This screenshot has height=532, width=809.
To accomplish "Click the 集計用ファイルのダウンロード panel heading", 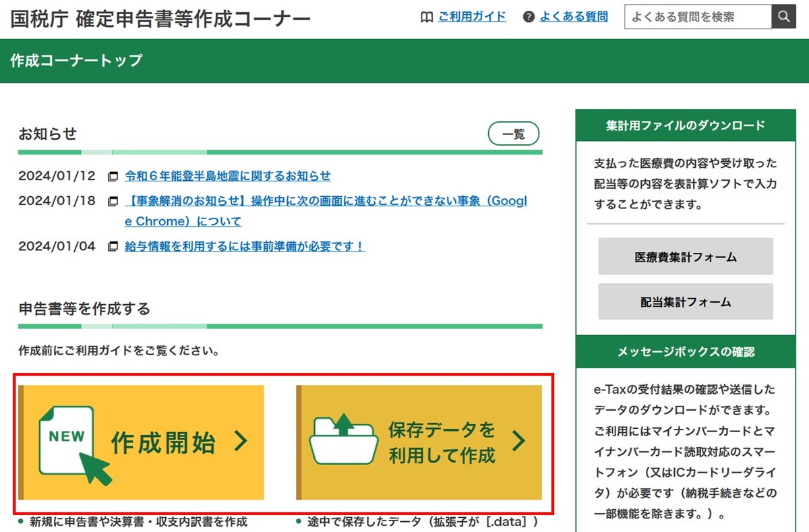I will (x=686, y=125).
